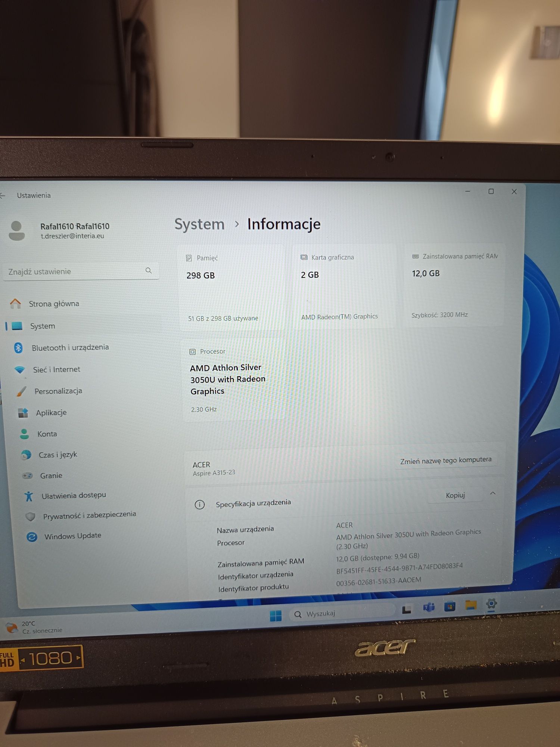The image size is (560, 747).
Task: Go back using the back arrow
Action: click(x=3, y=195)
